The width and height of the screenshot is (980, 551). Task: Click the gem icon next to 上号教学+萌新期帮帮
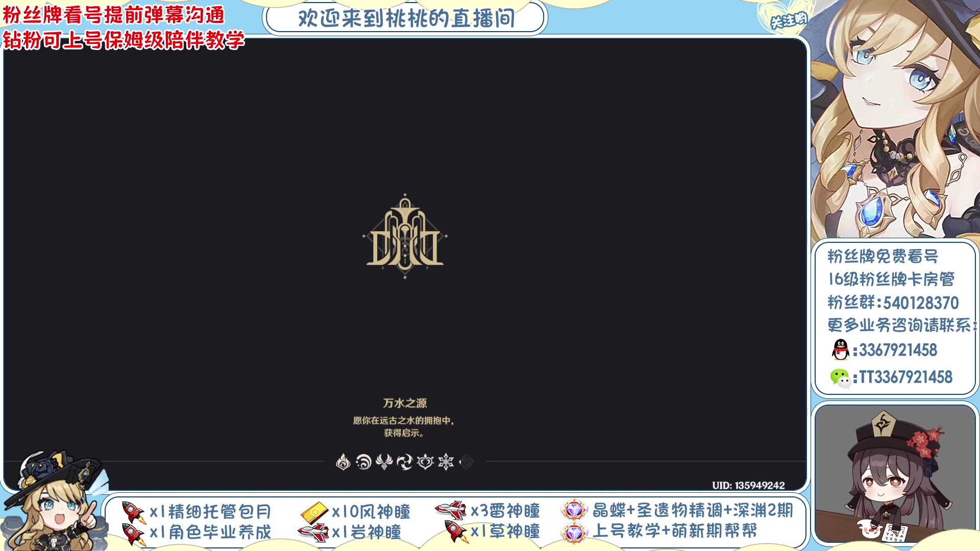(x=574, y=533)
